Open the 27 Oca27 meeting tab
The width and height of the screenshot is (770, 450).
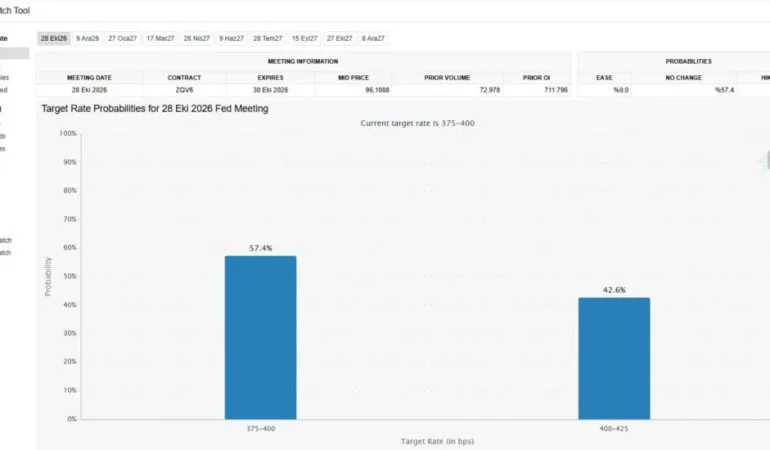tap(123, 38)
